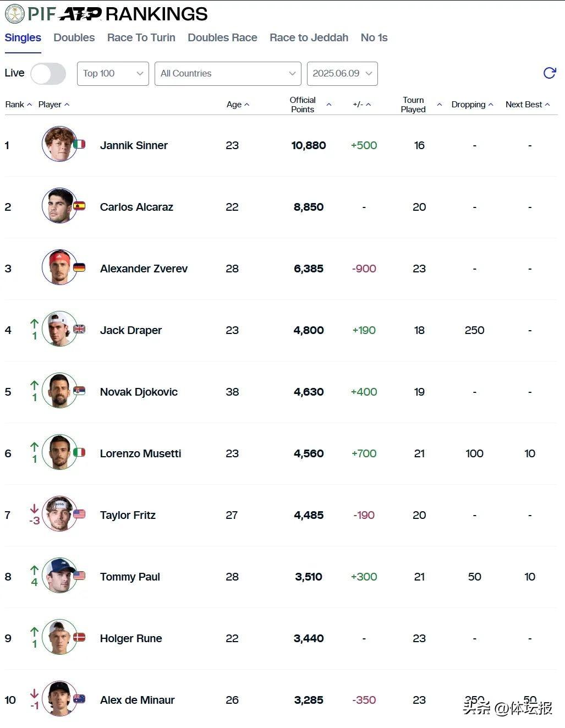Click the PIF ATP Rankings logo

click(x=106, y=14)
